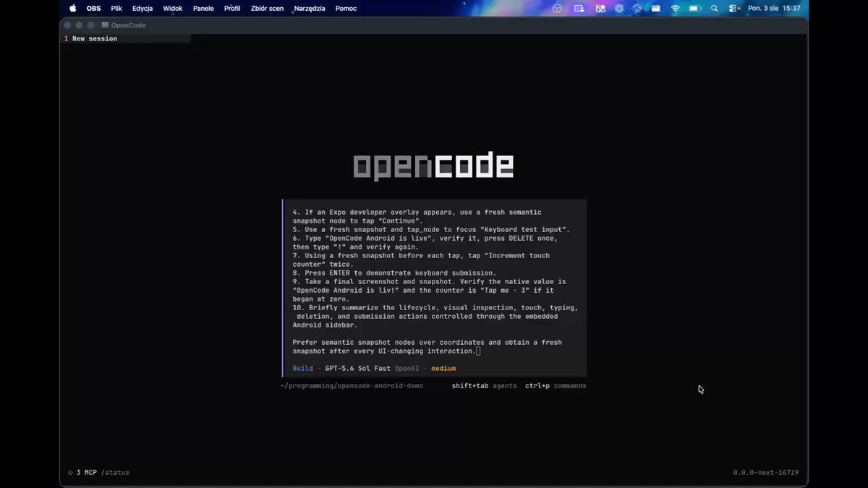Viewport: 868px width, 488px height.
Task: Open the Pomoc menu
Action: 346,9
